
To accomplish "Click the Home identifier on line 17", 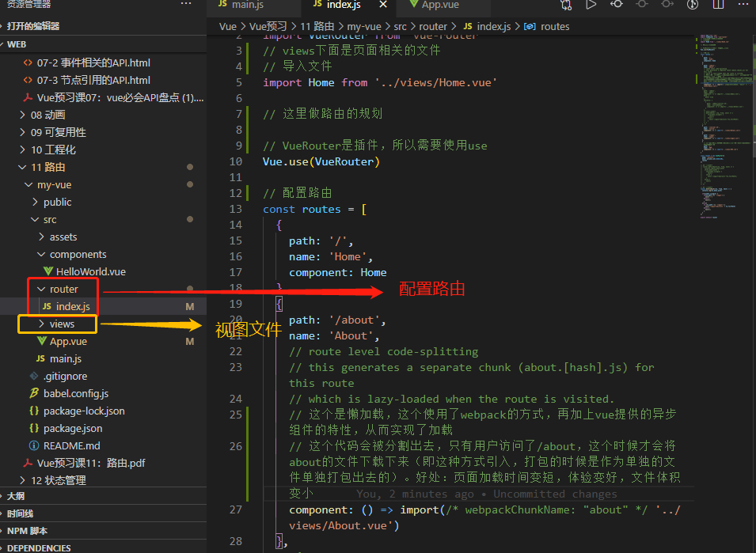I will (374, 273).
